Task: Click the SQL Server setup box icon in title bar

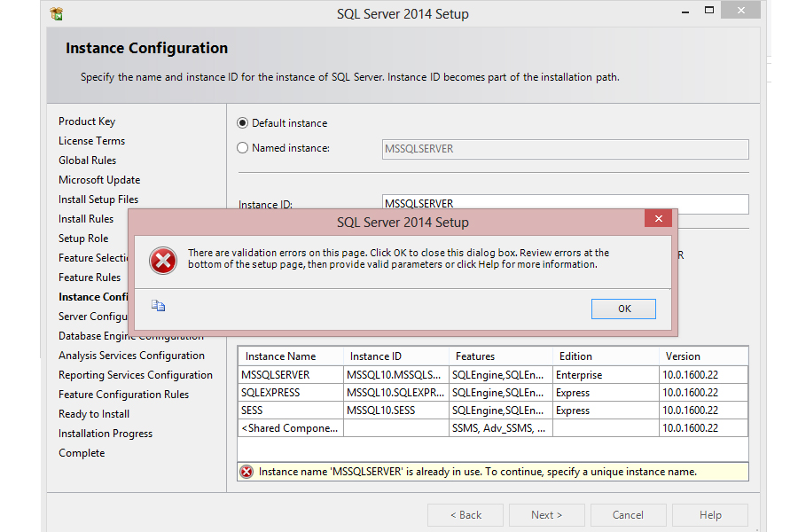Action: [57, 14]
